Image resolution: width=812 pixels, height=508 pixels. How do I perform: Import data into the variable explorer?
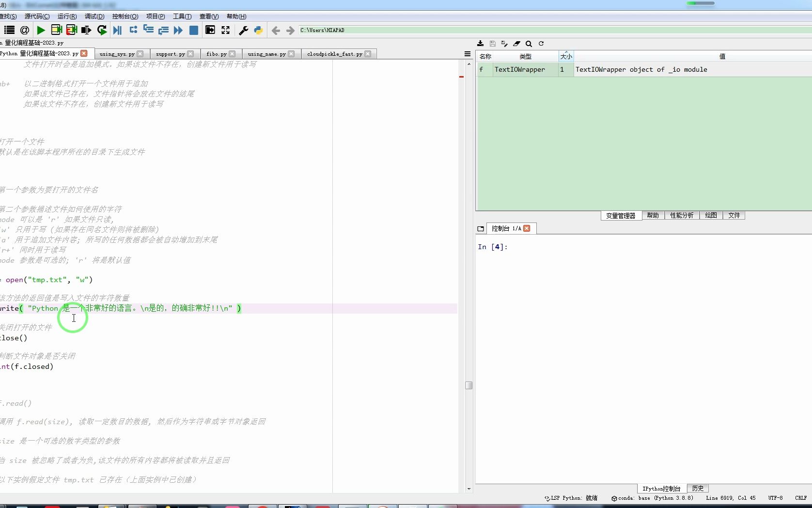(480, 43)
